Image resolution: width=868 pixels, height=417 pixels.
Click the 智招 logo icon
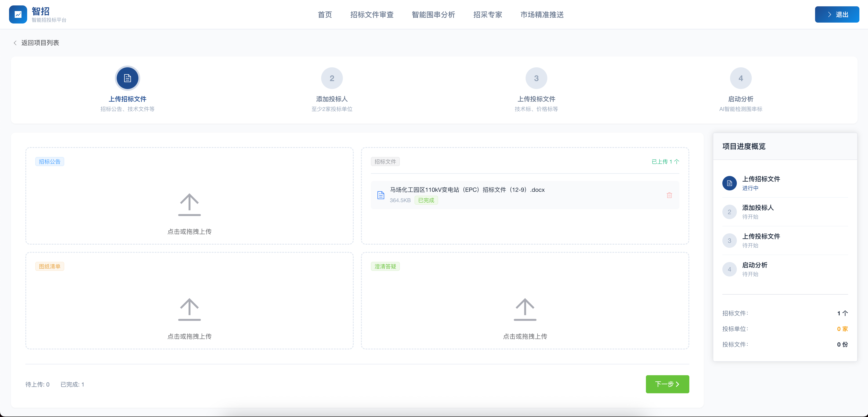(18, 14)
